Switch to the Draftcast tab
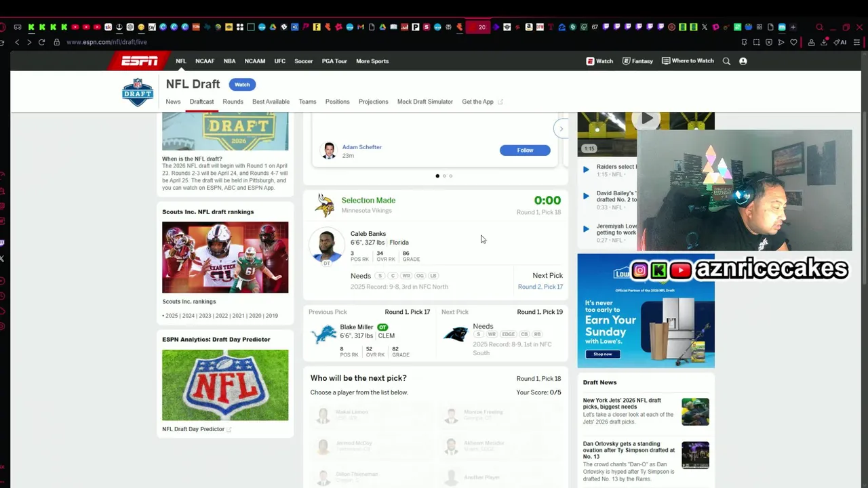868x488 pixels. point(201,102)
